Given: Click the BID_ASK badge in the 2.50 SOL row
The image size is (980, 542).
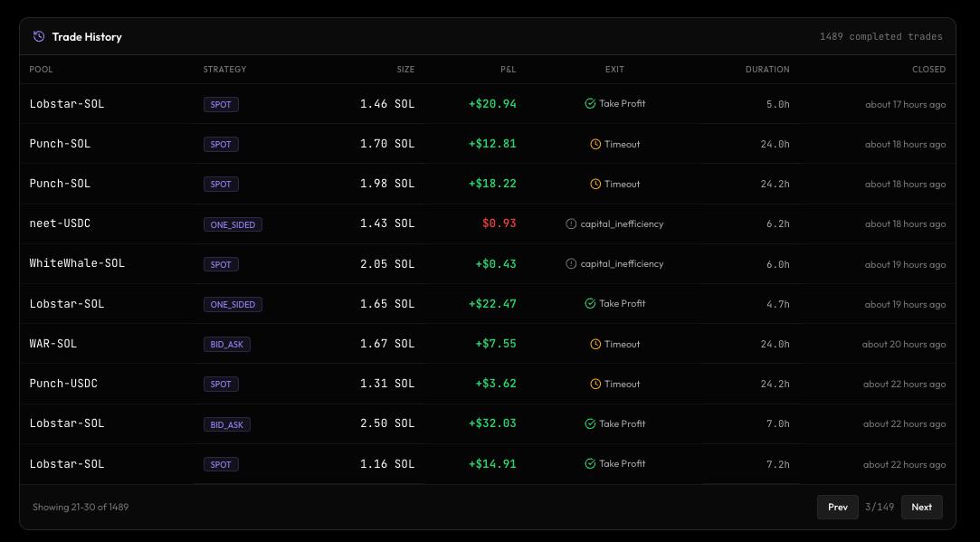Looking at the screenshot, I should click(x=227, y=424).
